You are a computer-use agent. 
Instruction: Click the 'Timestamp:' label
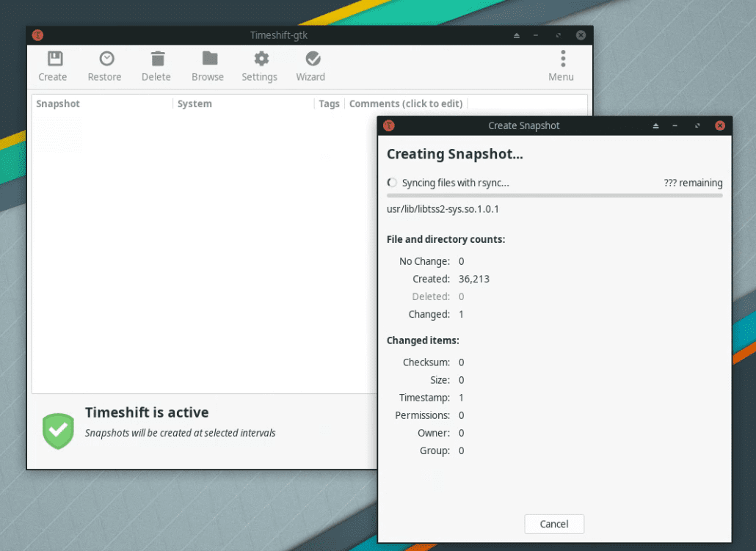click(x=424, y=398)
